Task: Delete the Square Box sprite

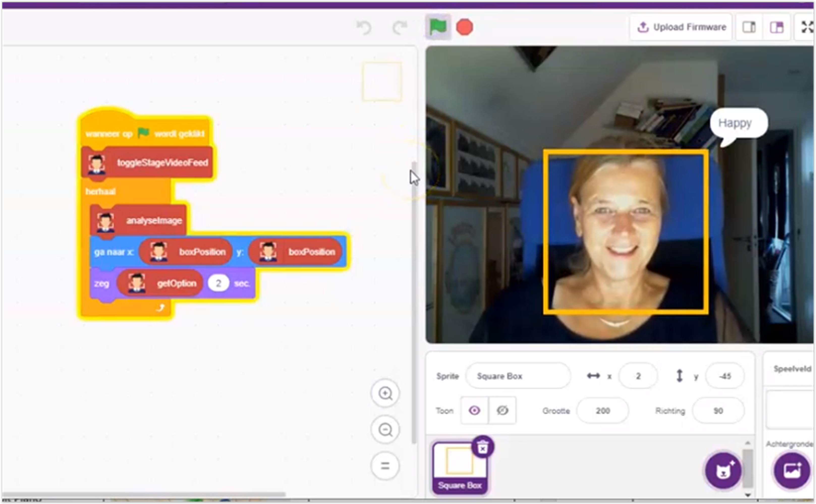Action: pos(483,447)
